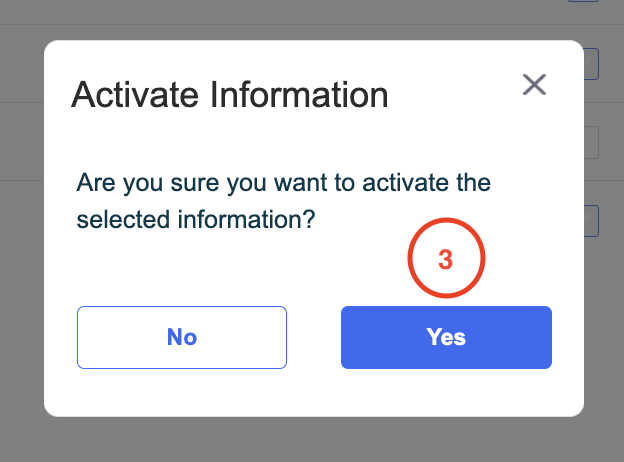This screenshot has height=462, width=624.
Task: Click the number 3 inside the red circle
Action: (x=446, y=259)
